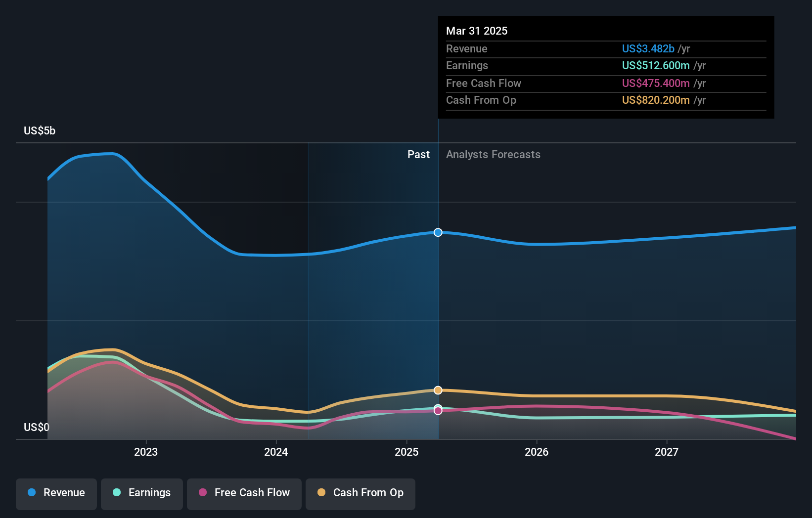The height and width of the screenshot is (518, 812).
Task: Click the Mar 31 2025 tooltip date
Action: (x=477, y=31)
